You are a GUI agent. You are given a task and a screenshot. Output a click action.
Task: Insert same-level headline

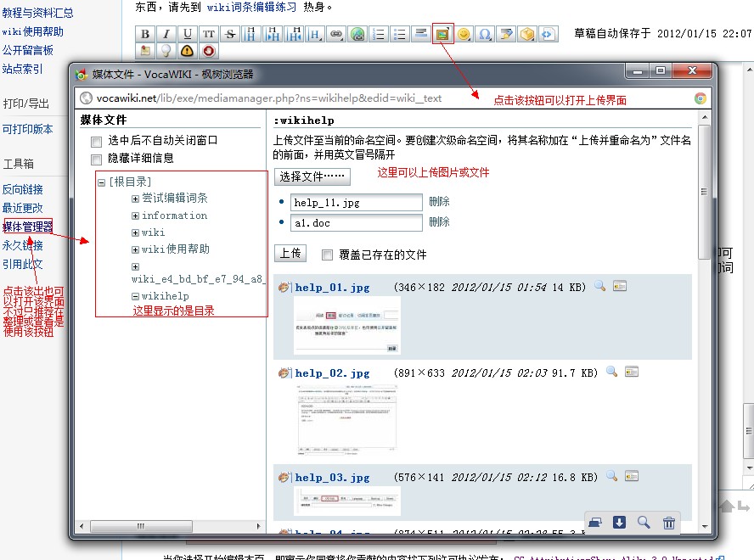tap(251, 34)
